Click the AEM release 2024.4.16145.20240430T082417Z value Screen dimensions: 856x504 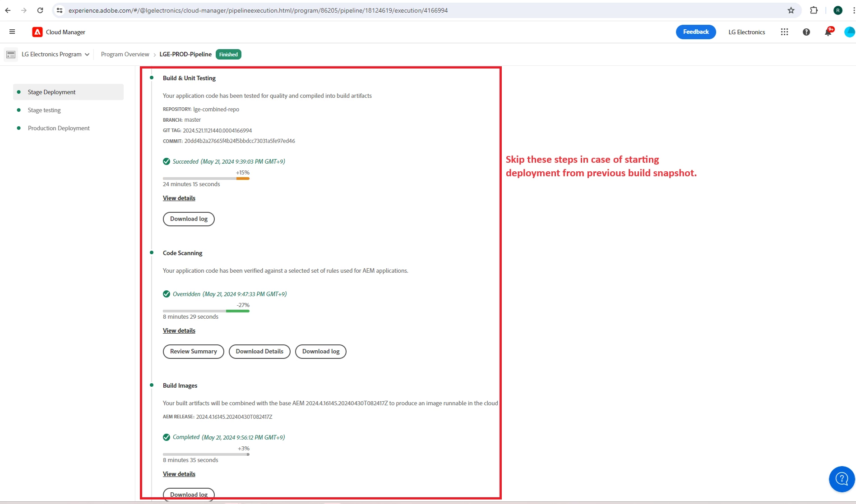[x=234, y=417]
